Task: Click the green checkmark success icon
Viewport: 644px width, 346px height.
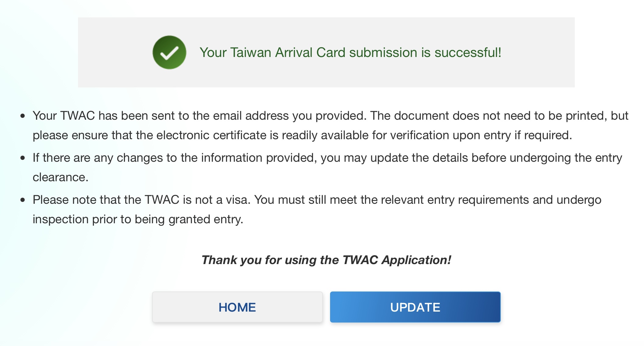Action: click(x=169, y=52)
